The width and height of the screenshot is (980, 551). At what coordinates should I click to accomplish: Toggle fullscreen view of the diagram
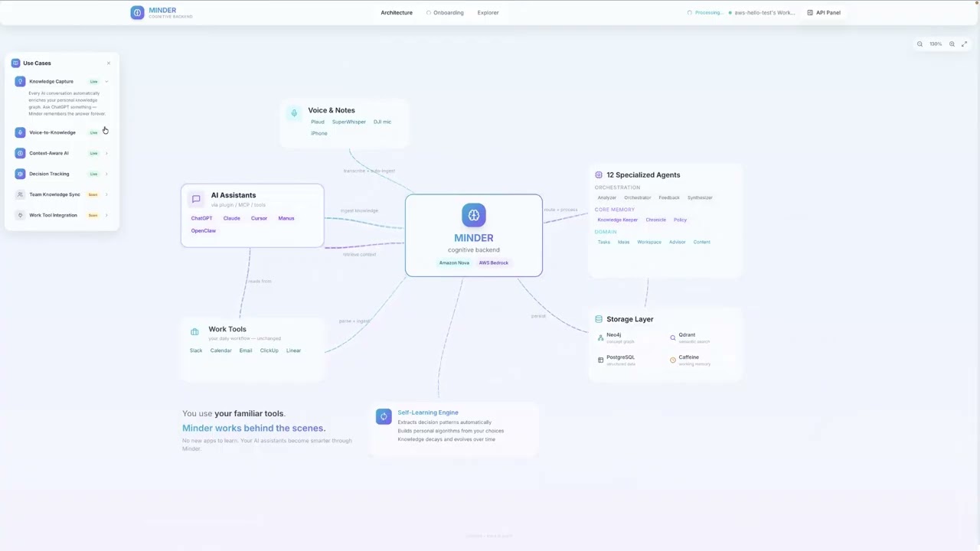(x=964, y=44)
